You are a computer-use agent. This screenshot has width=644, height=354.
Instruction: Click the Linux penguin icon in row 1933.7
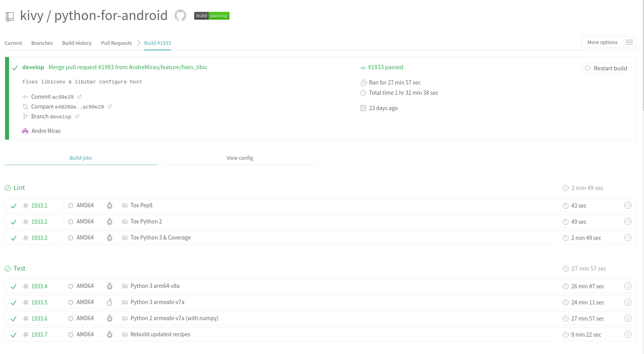(110, 334)
